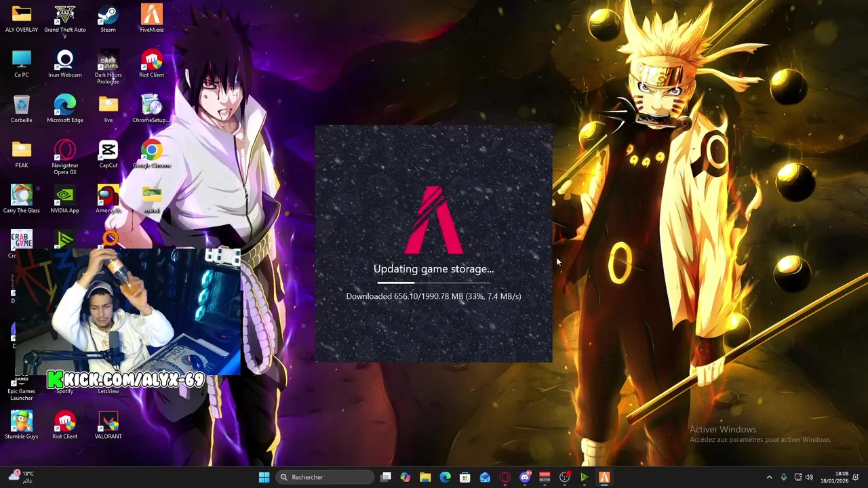
Task: Click the webcam overlay video thumbnail
Action: (x=127, y=311)
